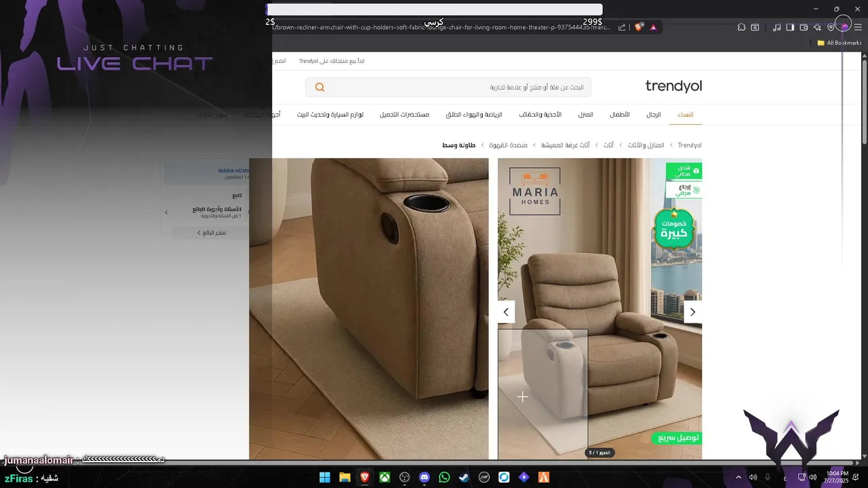
Task: Expand the hidden system tray icons chevron
Action: (x=738, y=477)
